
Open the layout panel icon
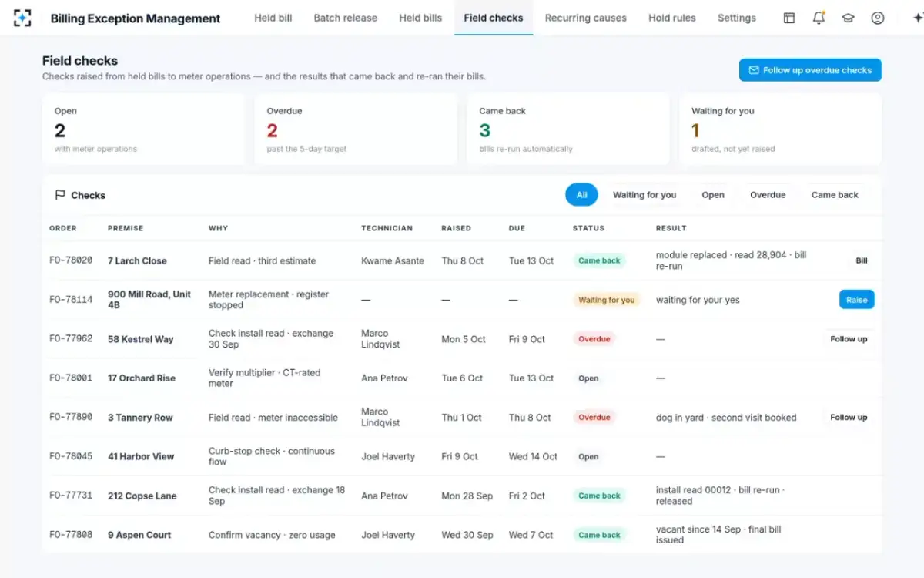(x=789, y=18)
